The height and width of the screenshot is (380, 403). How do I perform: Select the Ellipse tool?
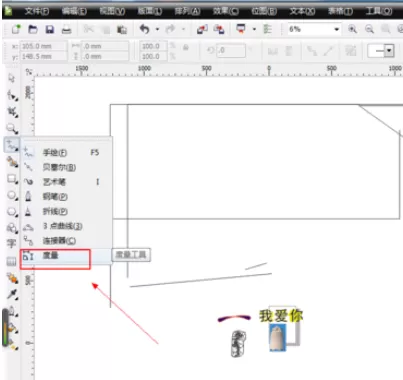click(12, 195)
